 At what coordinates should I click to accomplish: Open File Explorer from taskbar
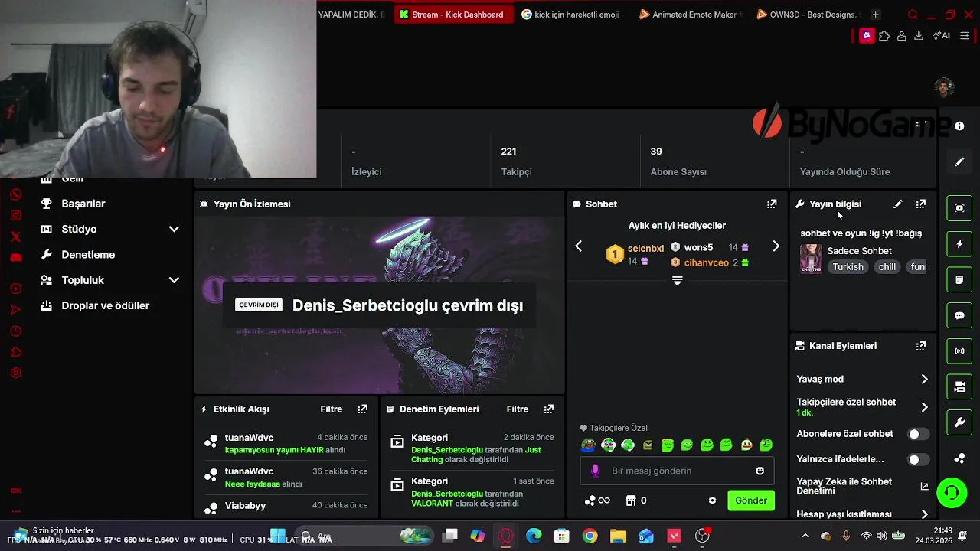(x=618, y=536)
